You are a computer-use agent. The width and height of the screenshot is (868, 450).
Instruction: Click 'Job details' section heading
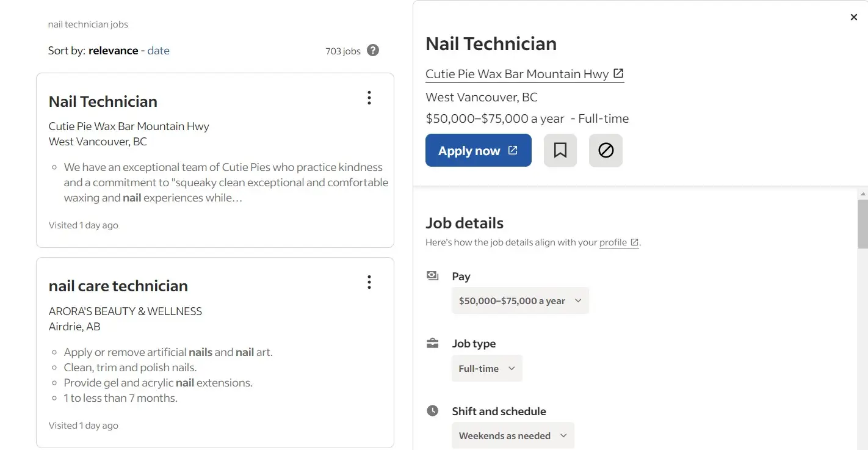[465, 223]
